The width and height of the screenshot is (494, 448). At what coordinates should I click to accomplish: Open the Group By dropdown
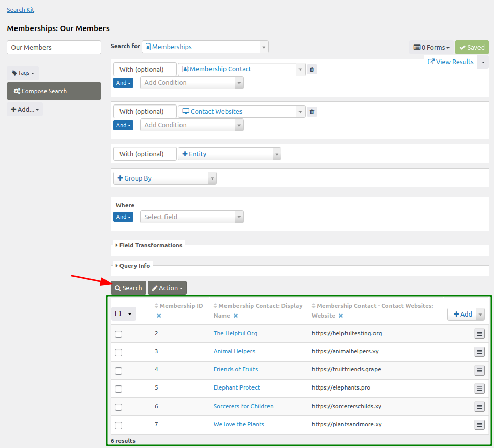pos(164,178)
